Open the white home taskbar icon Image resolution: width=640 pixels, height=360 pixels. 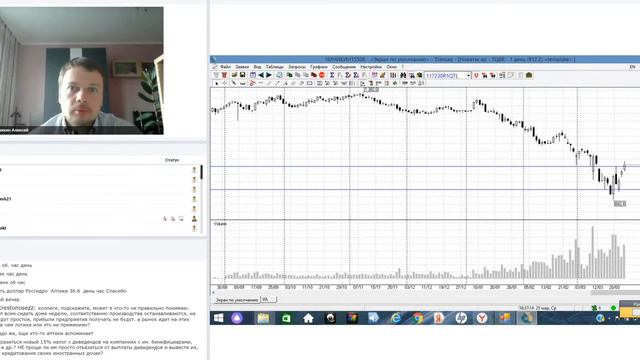(x=308, y=318)
